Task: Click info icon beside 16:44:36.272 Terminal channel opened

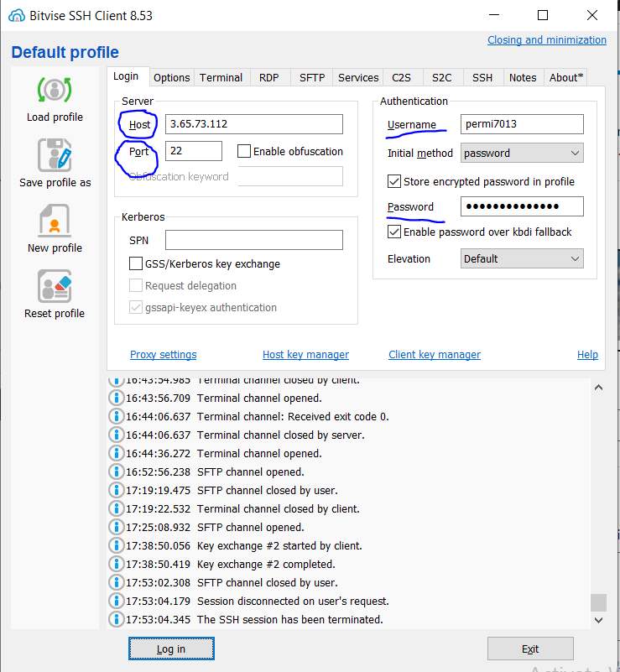Action: tap(116, 453)
